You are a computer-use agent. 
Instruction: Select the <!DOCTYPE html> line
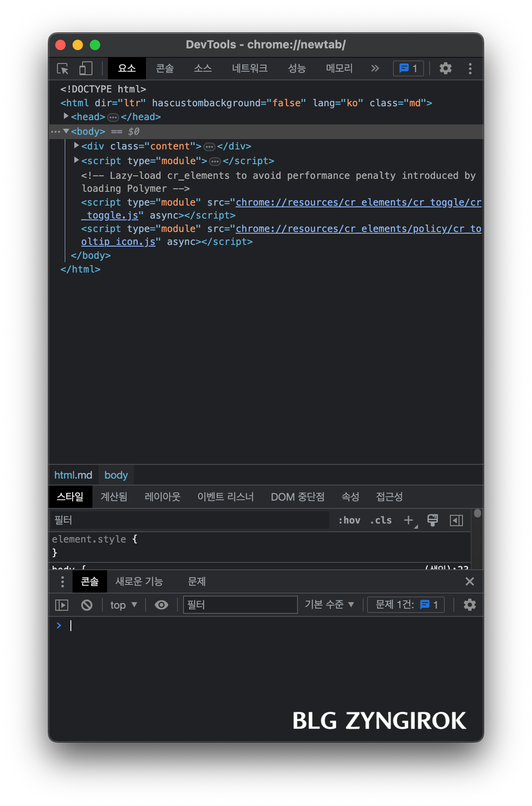103,89
